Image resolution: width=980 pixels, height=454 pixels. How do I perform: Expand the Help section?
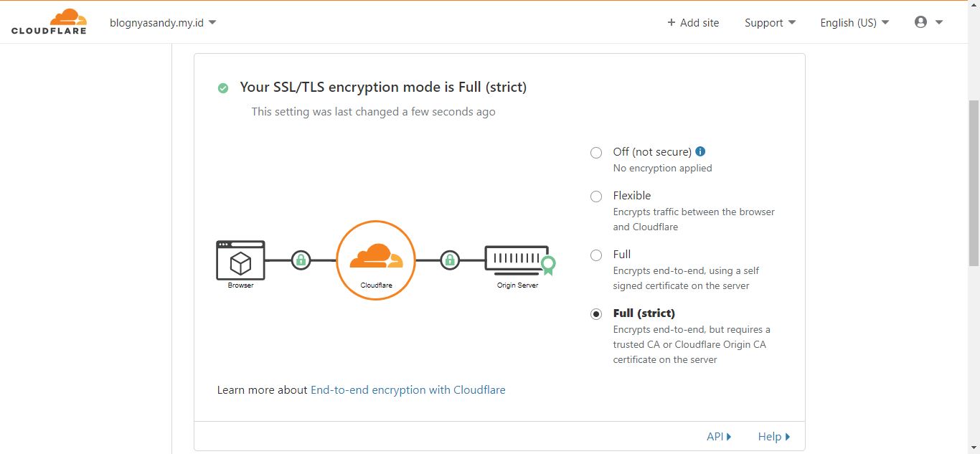point(774,436)
